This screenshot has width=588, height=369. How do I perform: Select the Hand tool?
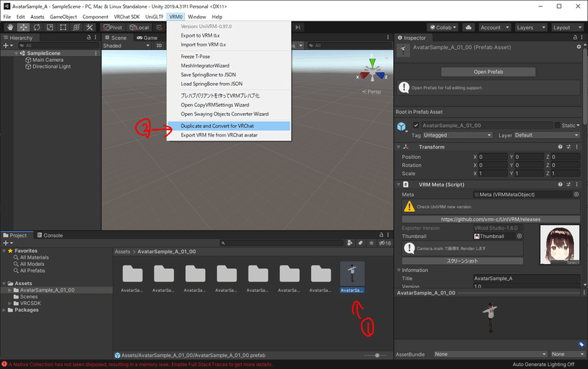(x=10, y=27)
